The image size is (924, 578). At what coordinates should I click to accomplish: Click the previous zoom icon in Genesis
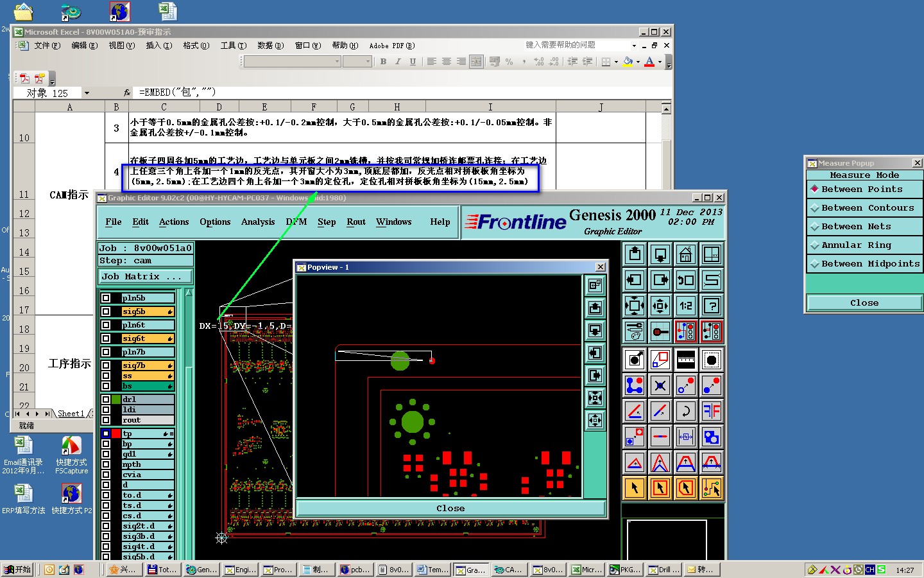pos(686,280)
